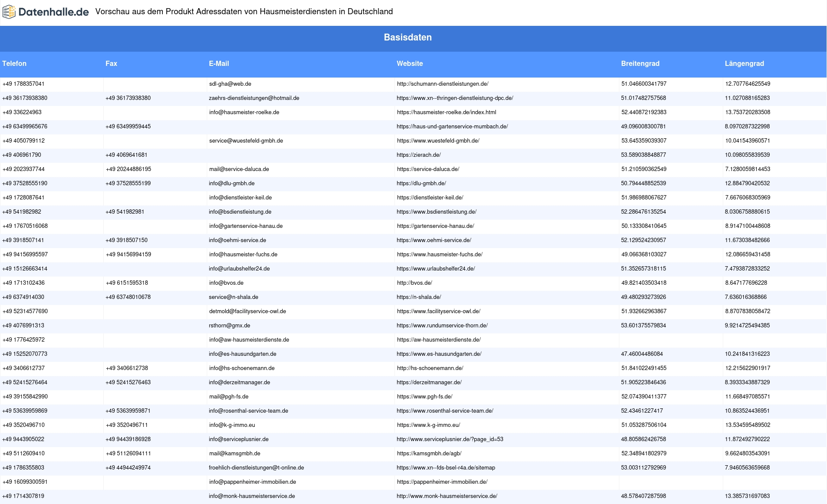Image resolution: width=827 pixels, height=504 pixels.
Task: Select email info@es-hausundgarten.de
Action: click(243, 354)
